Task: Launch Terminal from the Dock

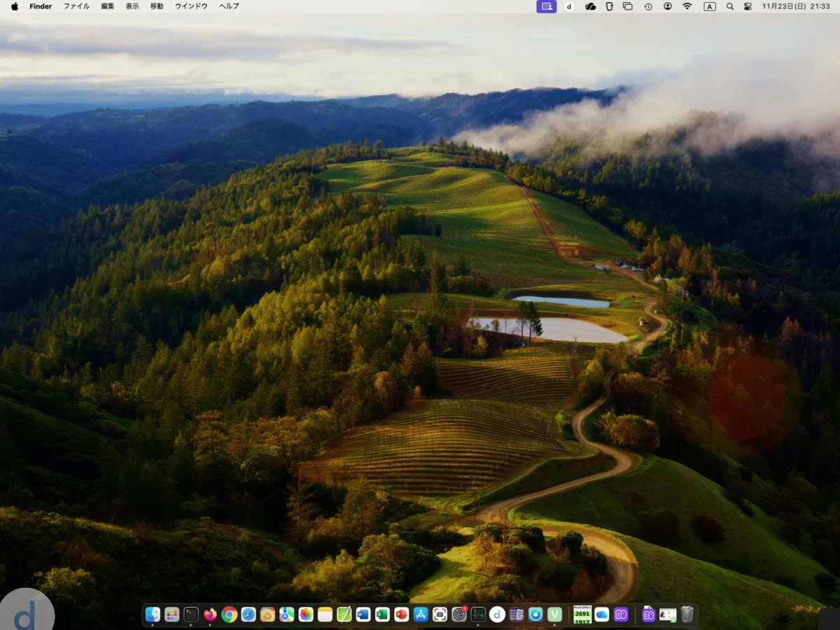Action: click(x=191, y=615)
